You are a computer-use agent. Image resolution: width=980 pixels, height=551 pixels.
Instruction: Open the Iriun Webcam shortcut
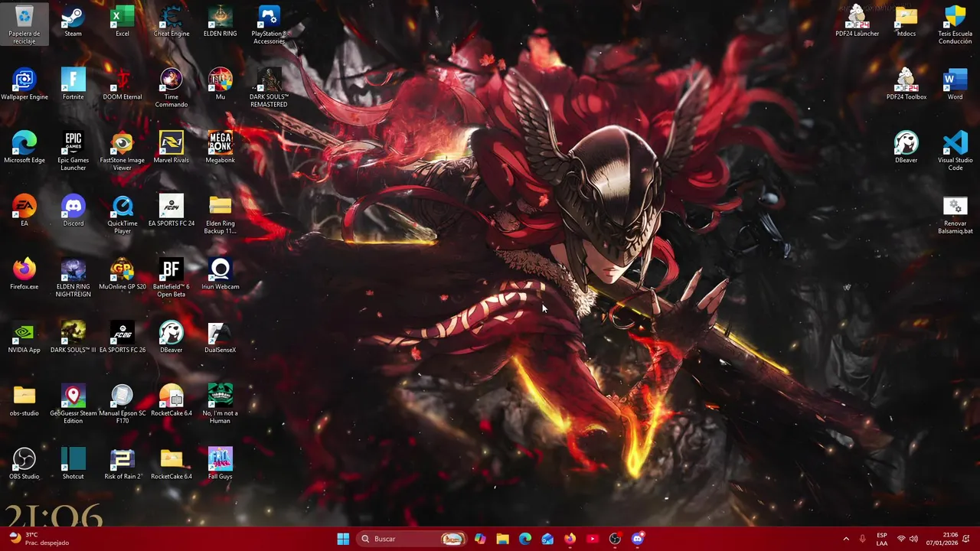tap(220, 274)
